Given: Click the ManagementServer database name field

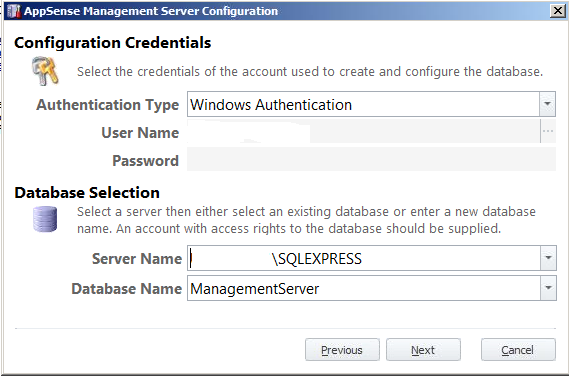Looking at the screenshot, I should click(364, 288).
